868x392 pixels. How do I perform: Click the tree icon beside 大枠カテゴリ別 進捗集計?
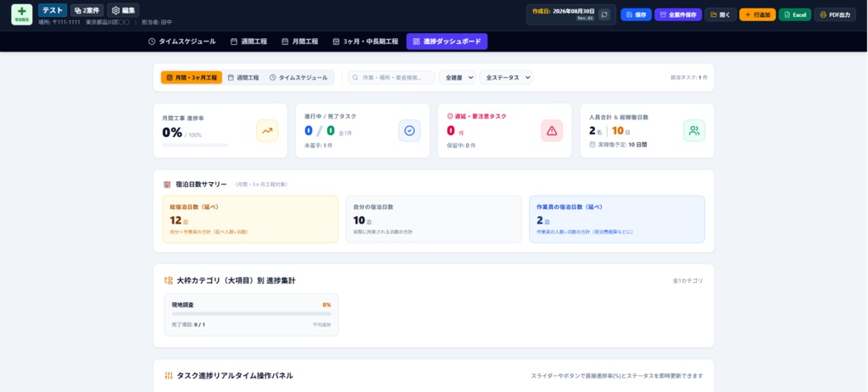pos(169,280)
